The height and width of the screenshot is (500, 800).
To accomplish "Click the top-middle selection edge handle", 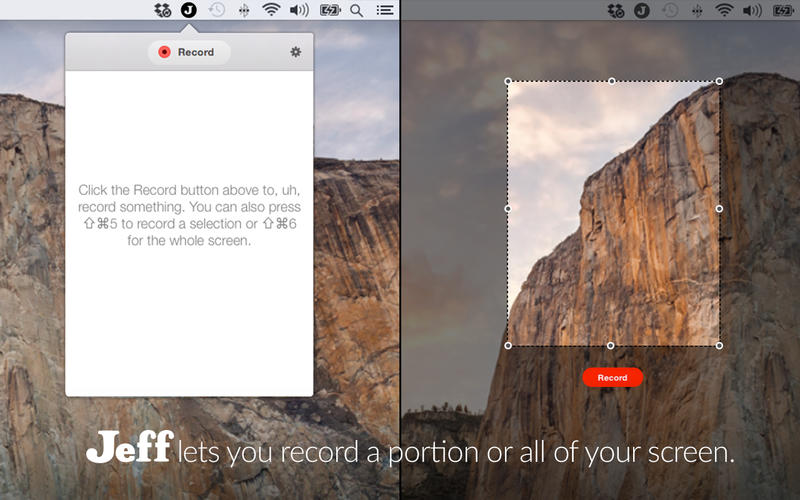I will click(612, 81).
